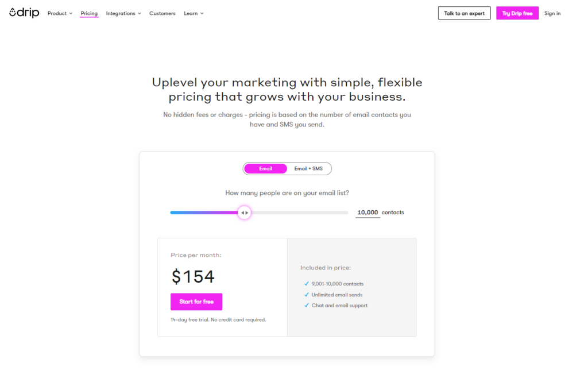Click the Start for free button
Image resolution: width=588 pixels, height=378 pixels.
(x=196, y=302)
